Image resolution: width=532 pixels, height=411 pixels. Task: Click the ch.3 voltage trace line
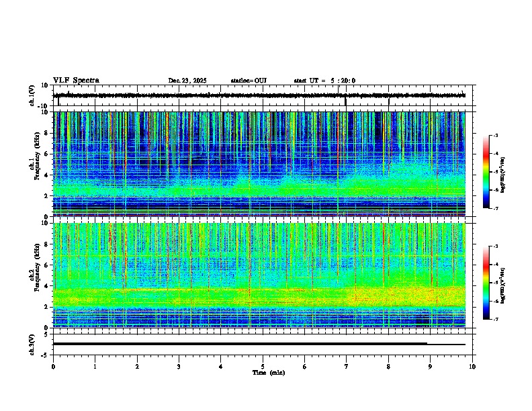[x=259, y=344]
